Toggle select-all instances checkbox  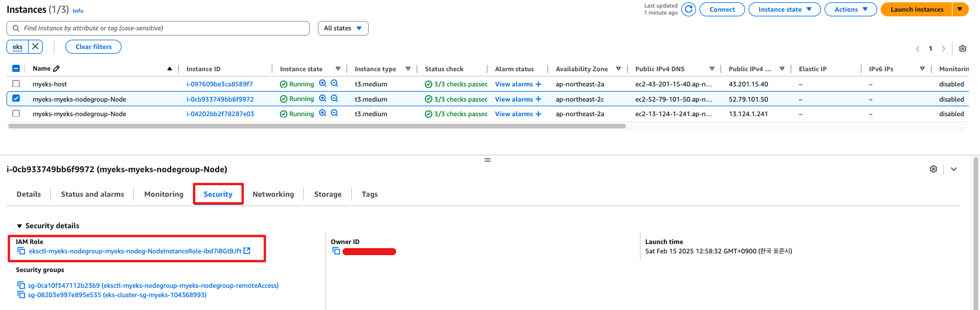pos(16,69)
